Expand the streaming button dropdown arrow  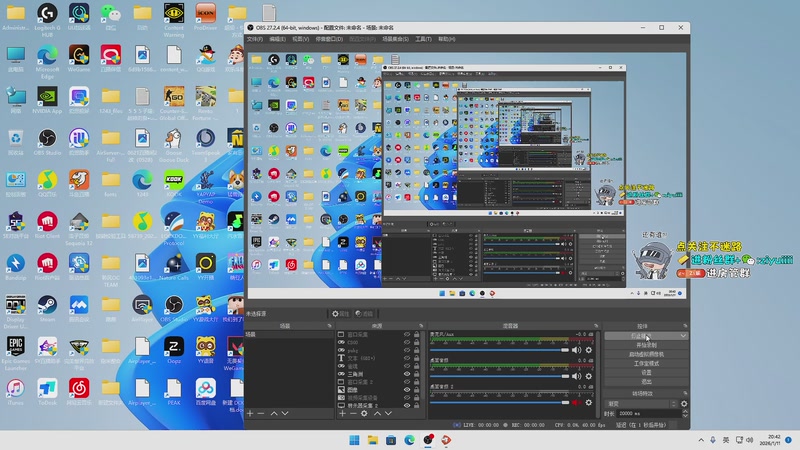click(683, 336)
